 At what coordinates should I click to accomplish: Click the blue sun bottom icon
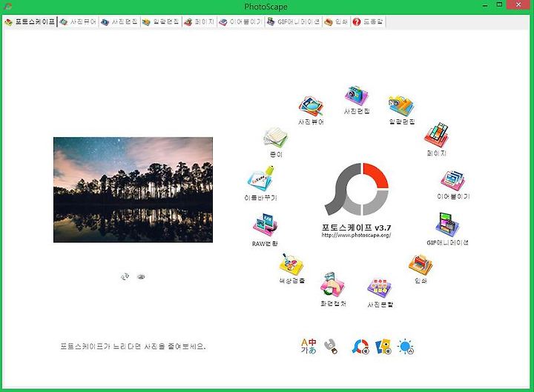tap(406, 347)
